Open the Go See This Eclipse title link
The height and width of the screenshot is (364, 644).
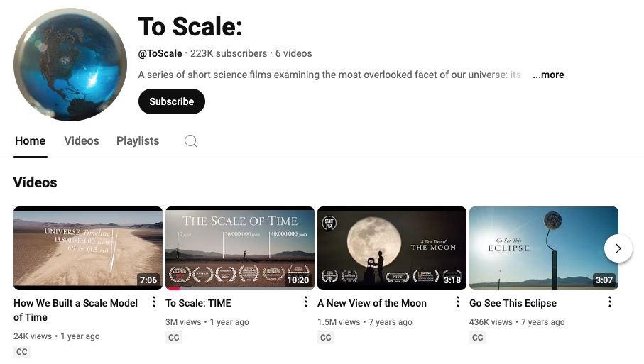pyautogui.click(x=513, y=303)
